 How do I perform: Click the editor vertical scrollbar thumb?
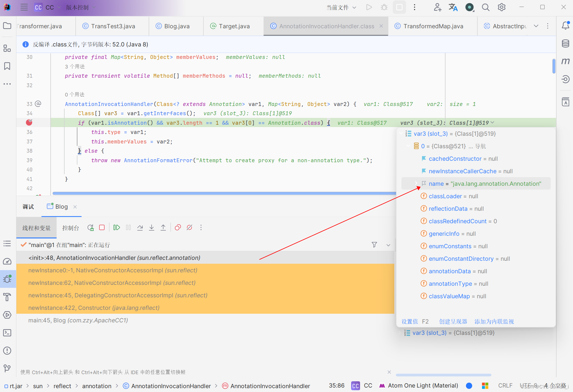[x=554, y=66]
